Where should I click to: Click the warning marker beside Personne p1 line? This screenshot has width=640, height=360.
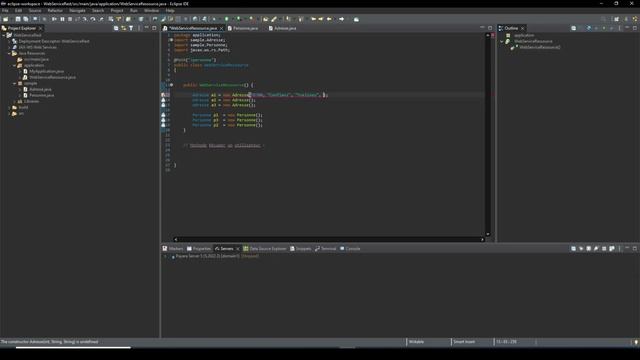[163, 115]
